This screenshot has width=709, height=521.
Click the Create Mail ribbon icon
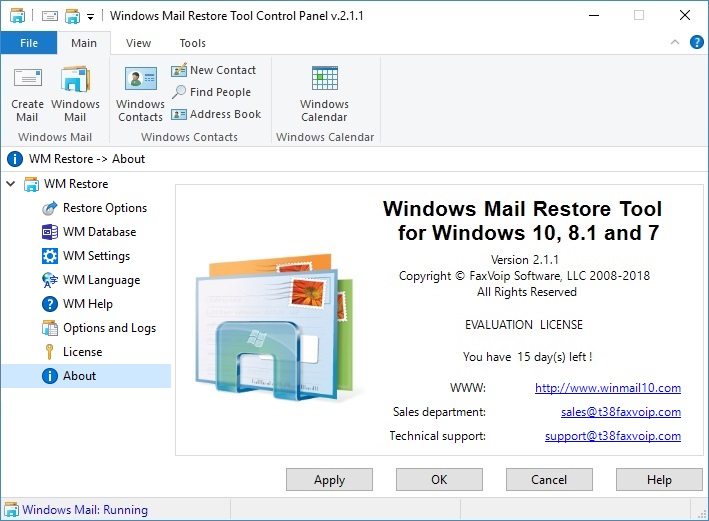pos(28,78)
